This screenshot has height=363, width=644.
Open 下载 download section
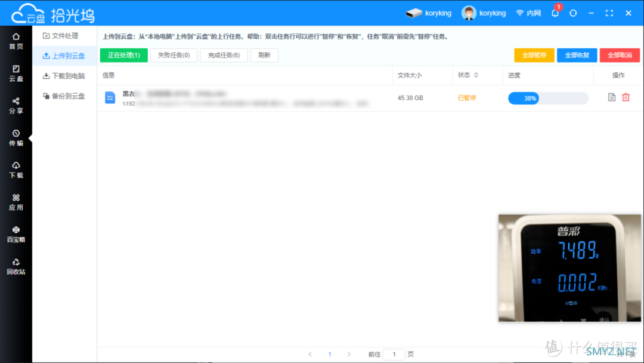(x=16, y=170)
